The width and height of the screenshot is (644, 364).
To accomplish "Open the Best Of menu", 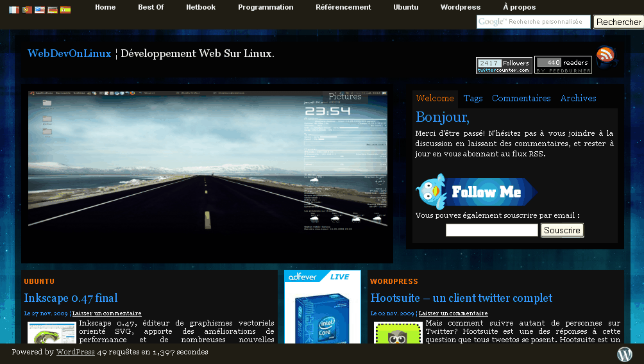I will click(151, 7).
